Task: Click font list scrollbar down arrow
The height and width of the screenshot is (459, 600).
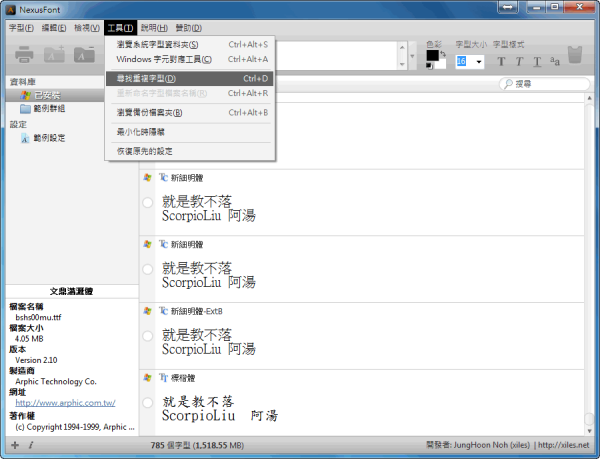Action: coord(589,431)
